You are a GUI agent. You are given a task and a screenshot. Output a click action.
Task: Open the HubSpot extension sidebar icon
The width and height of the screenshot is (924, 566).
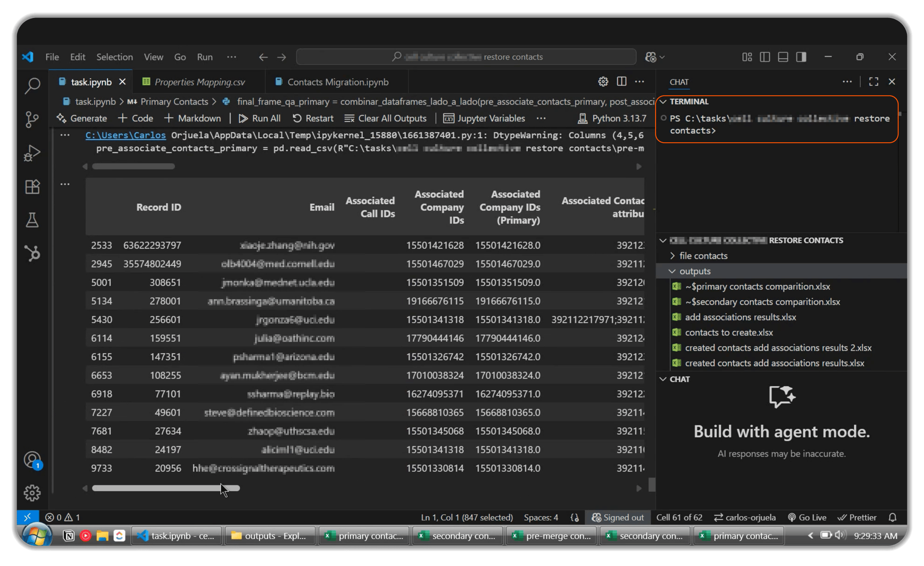pos(32,253)
